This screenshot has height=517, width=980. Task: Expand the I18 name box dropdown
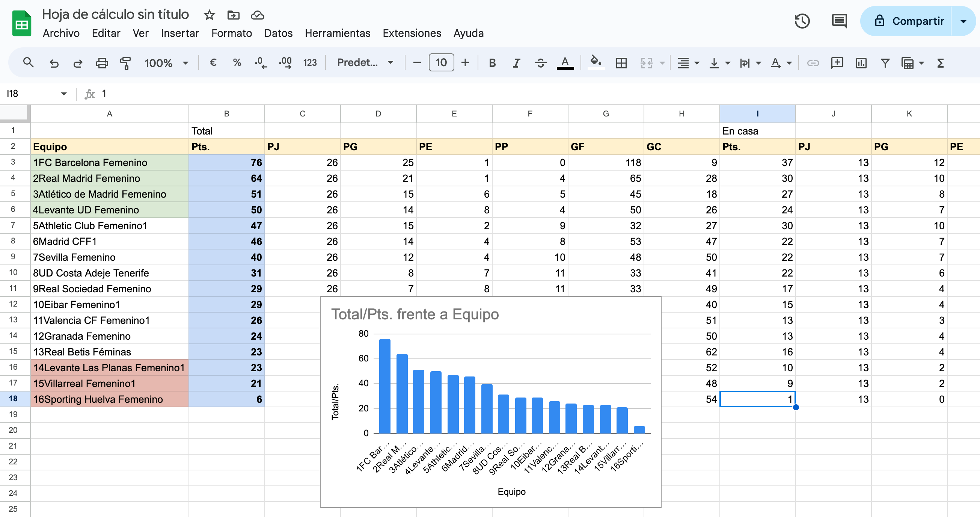point(63,94)
